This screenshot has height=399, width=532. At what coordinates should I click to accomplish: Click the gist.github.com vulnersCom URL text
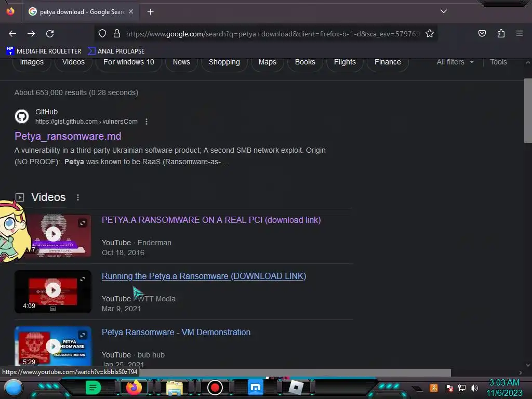pos(86,122)
